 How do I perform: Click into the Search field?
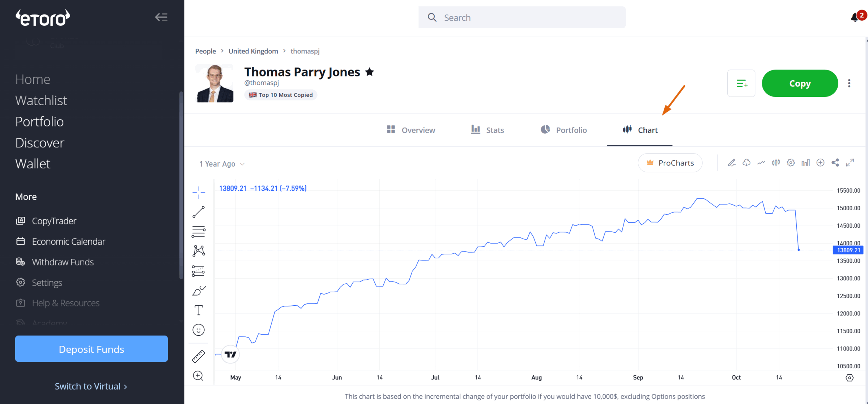coord(522,18)
